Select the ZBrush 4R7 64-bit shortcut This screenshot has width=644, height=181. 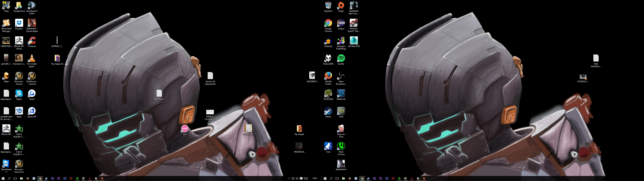click(x=19, y=43)
